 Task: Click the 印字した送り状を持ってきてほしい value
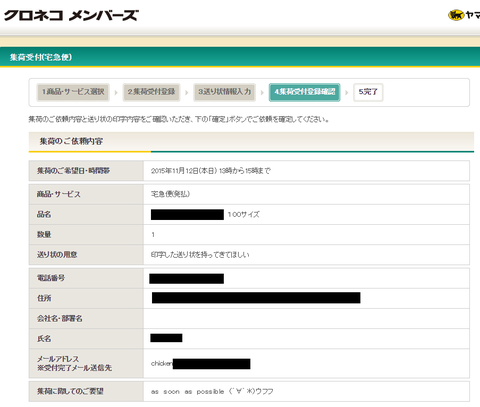point(200,255)
